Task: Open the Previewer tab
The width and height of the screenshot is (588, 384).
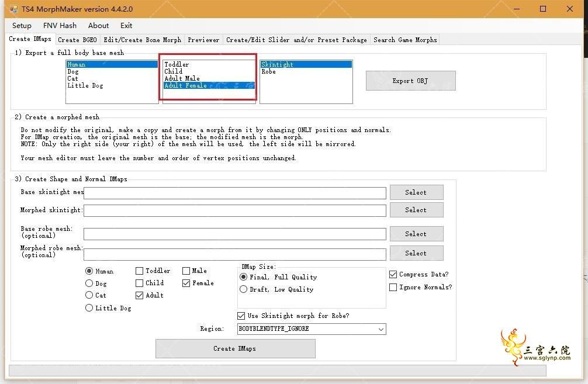Action: tap(203, 40)
